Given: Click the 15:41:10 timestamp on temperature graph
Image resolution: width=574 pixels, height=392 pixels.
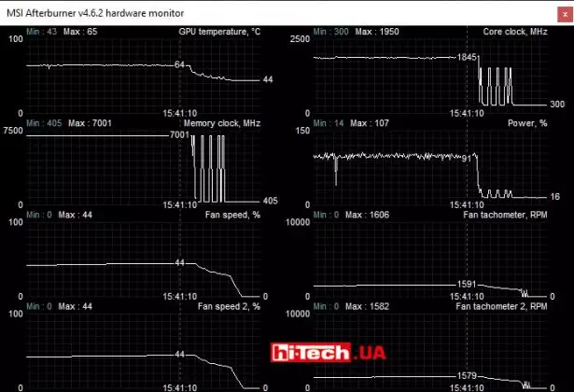Looking at the screenshot, I should [180, 114].
